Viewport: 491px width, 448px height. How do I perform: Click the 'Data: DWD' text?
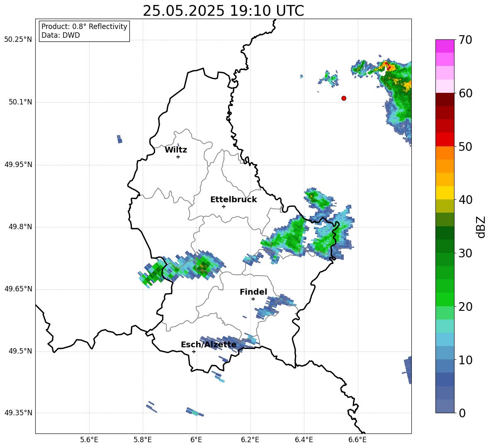(61, 35)
